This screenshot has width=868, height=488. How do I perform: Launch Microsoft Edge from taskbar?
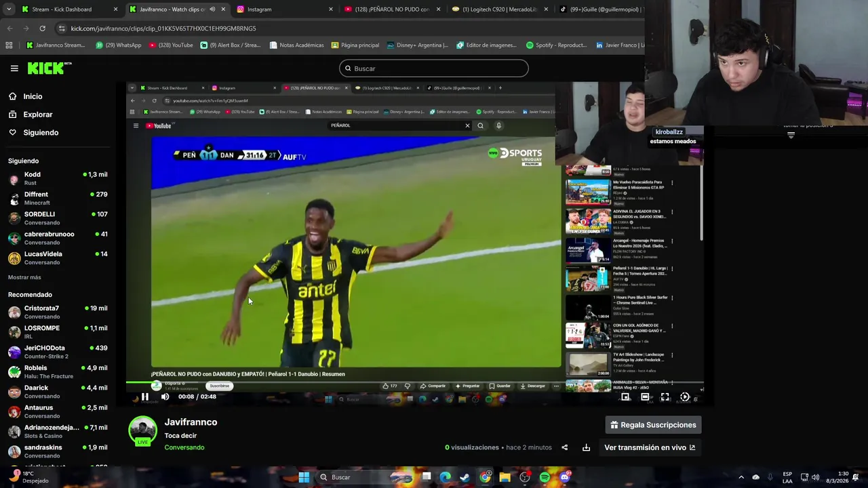[445, 477]
